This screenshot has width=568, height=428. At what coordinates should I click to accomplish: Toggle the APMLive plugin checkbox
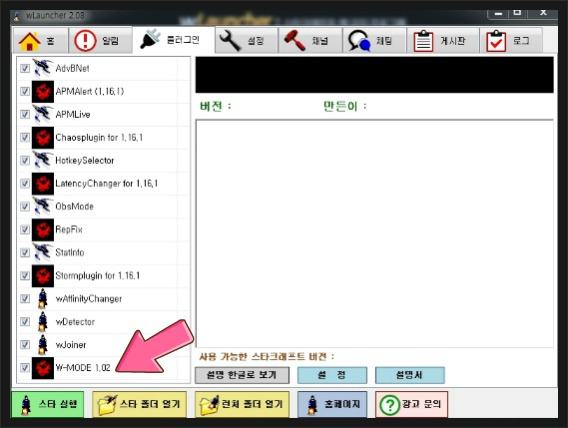[25, 114]
